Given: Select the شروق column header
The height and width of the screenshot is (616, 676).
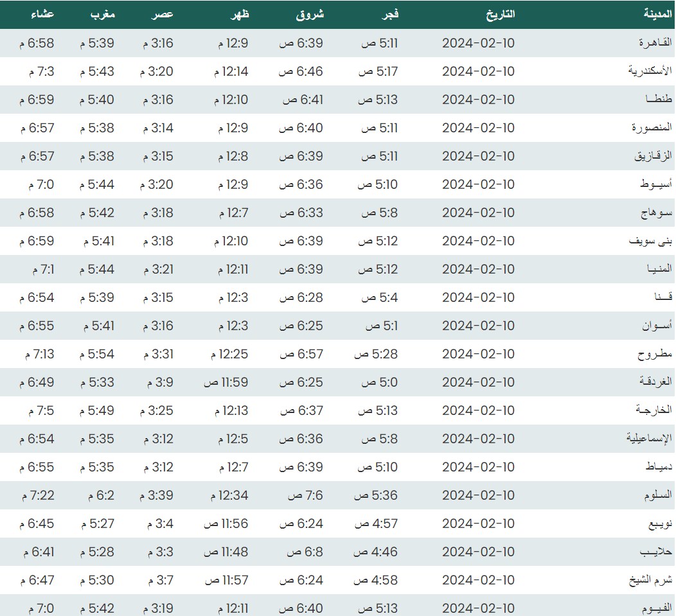Looking at the screenshot, I should pyautogui.click(x=309, y=13).
